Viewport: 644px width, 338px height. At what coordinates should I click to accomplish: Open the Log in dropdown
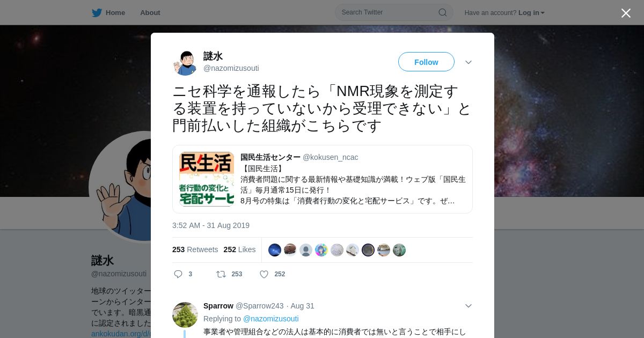pyautogui.click(x=531, y=13)
